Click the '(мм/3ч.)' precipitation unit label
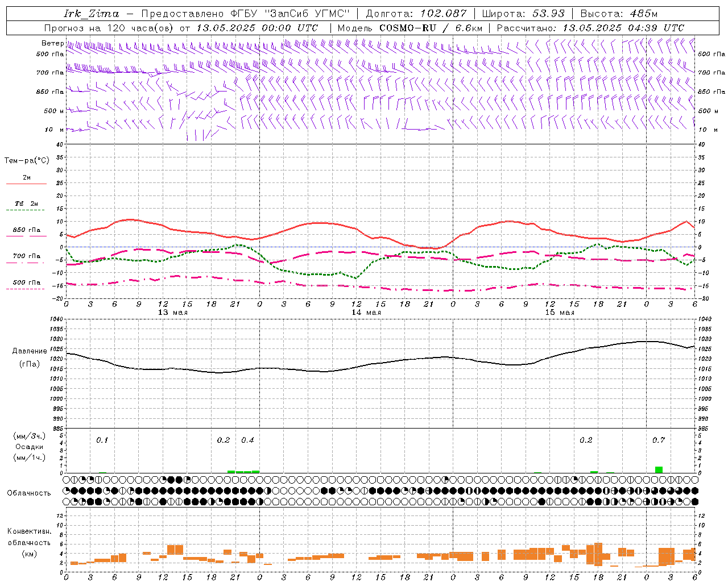Screen dimensions: 728x582 point(30,436)
